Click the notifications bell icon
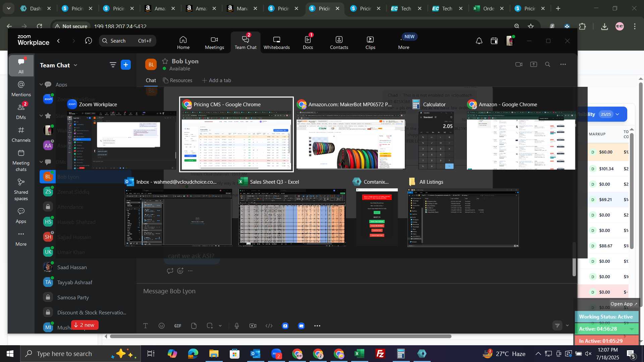This screenshot has width=644, height=362. click(479, 41)
